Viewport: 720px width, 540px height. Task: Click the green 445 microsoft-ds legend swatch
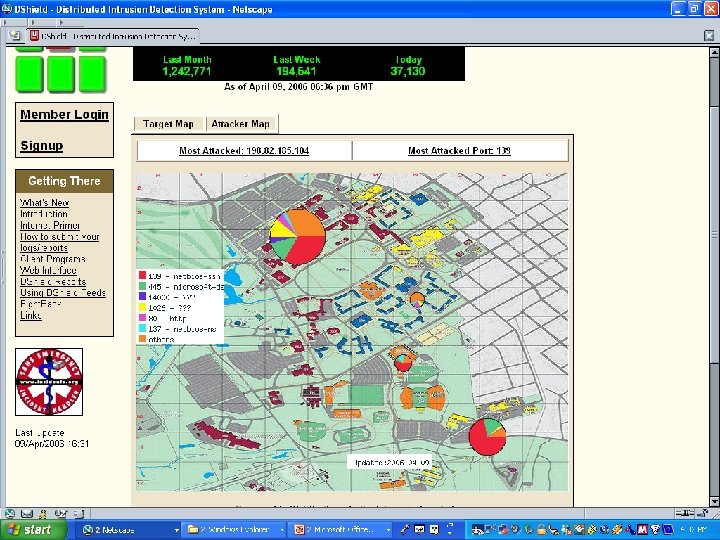point(142,286)
